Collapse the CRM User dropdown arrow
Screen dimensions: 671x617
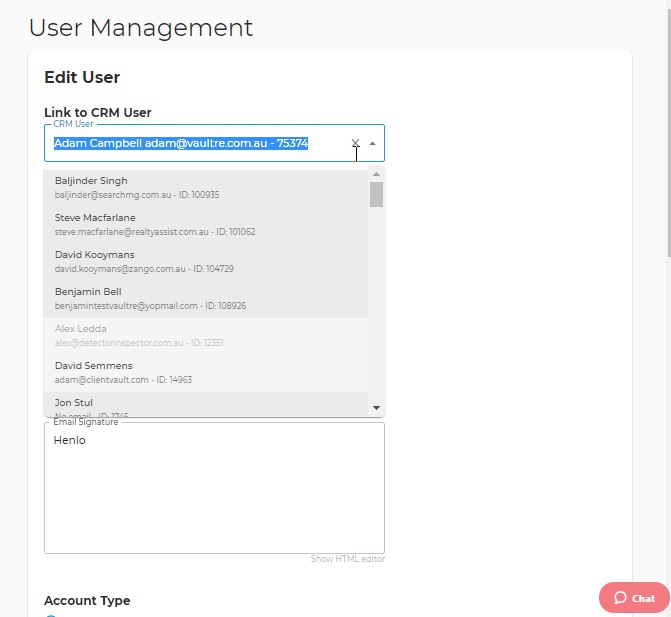[x=373, y=143]
